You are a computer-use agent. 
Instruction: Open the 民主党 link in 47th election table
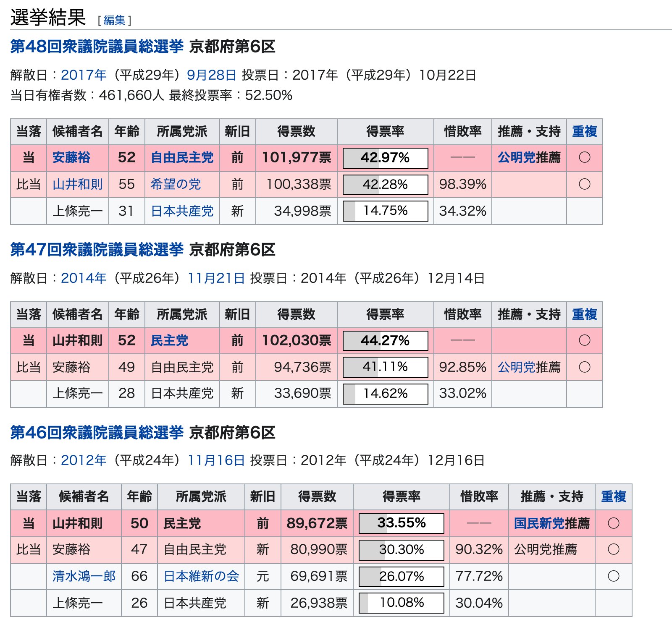[x=169, y=340]
